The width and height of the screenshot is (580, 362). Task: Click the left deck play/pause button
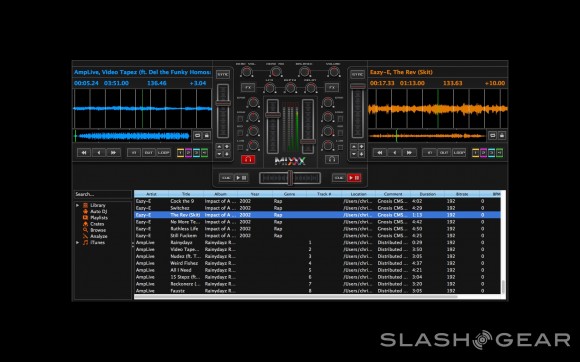click(241, 178)
